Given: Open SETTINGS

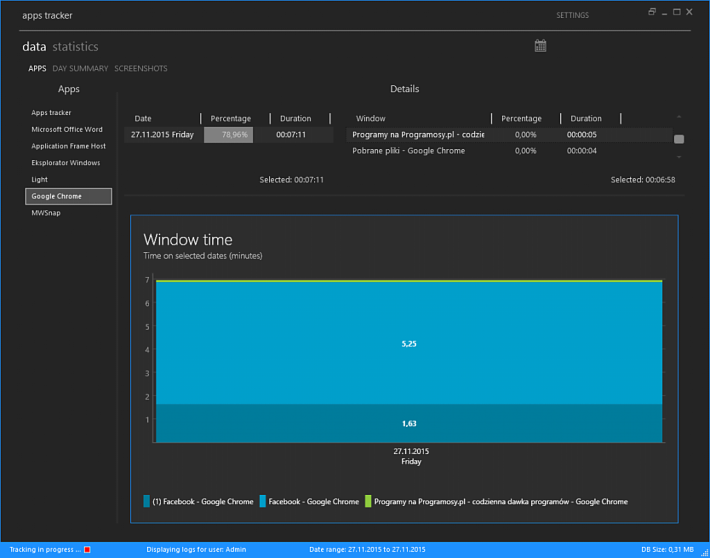Looking at the screenshot, I should click(572, 15).
